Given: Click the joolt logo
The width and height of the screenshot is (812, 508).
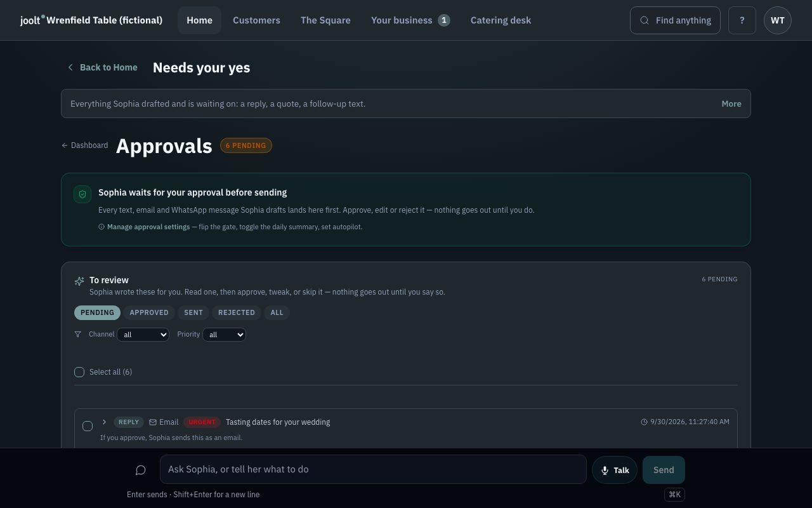Looking at the screenshot, I should click(32, 20).
